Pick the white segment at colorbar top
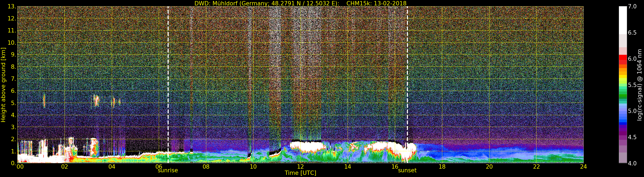644x177 pixels. click(x=623, y=20)
